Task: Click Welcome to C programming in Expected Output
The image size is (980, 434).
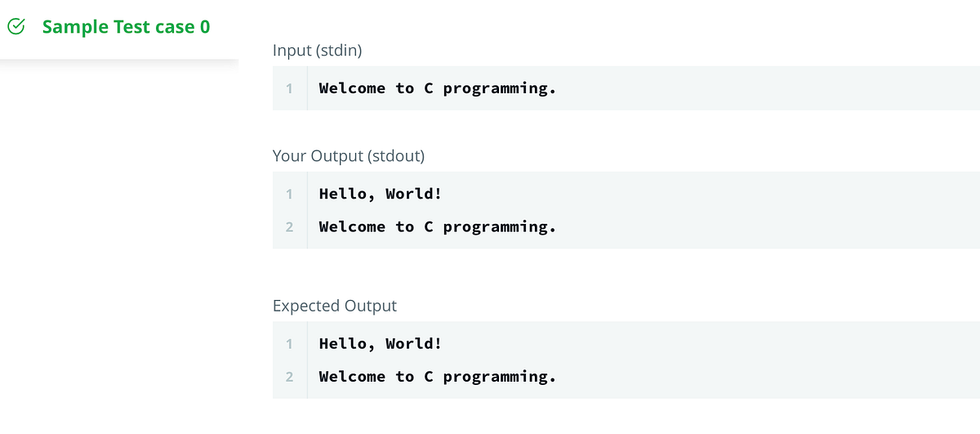Action: tap(437, 376)
